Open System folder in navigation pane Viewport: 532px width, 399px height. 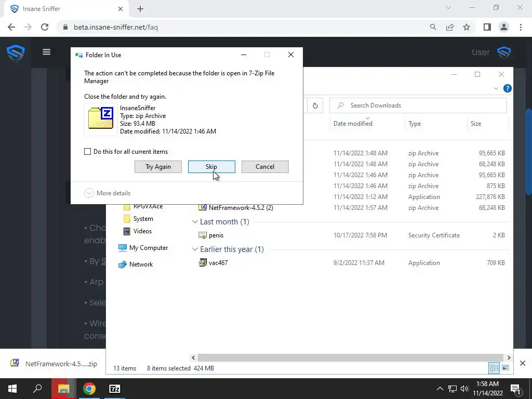pos(143,219)
